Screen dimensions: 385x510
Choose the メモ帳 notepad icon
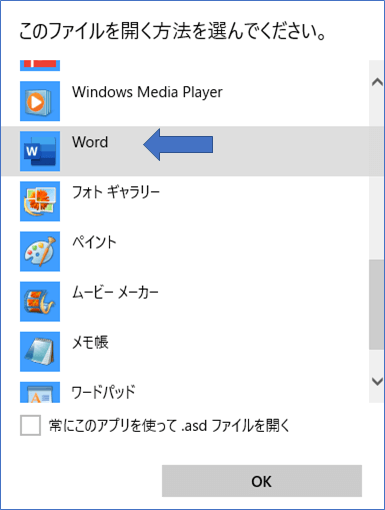(x=40, y=351)
